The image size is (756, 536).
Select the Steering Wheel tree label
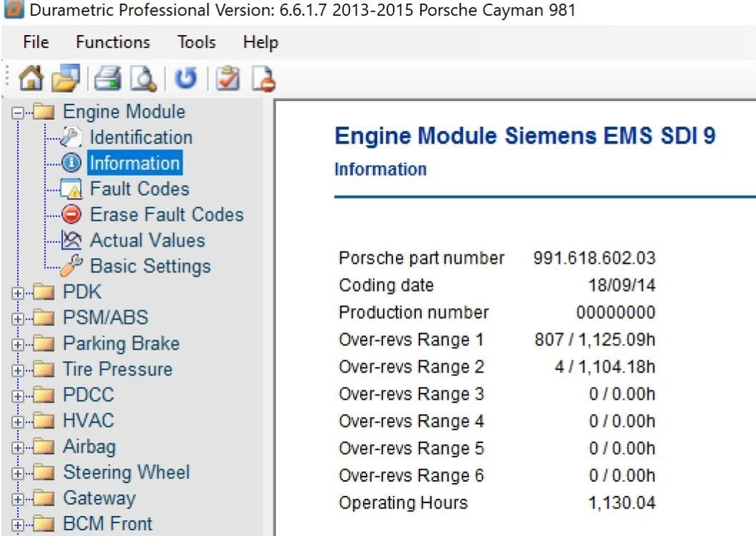click(126, 472)
